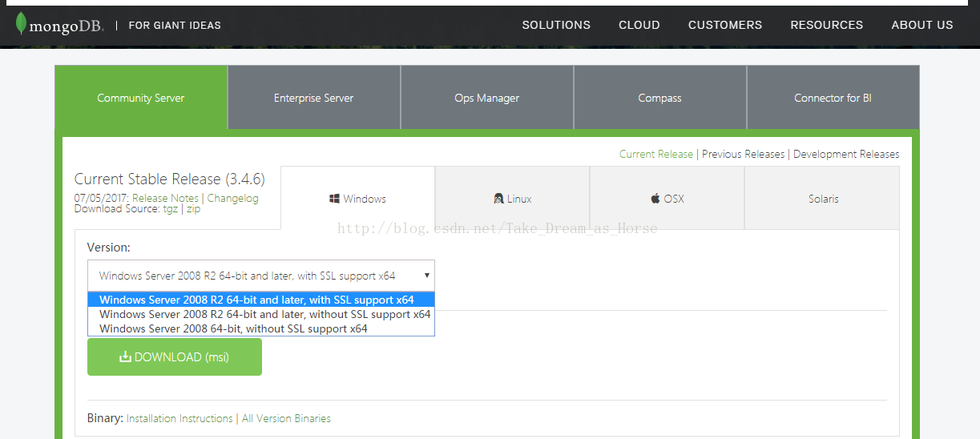Viewport: 980px width, 439px height.
Task: Switch to Compass tab
Action: coord(660,98)
